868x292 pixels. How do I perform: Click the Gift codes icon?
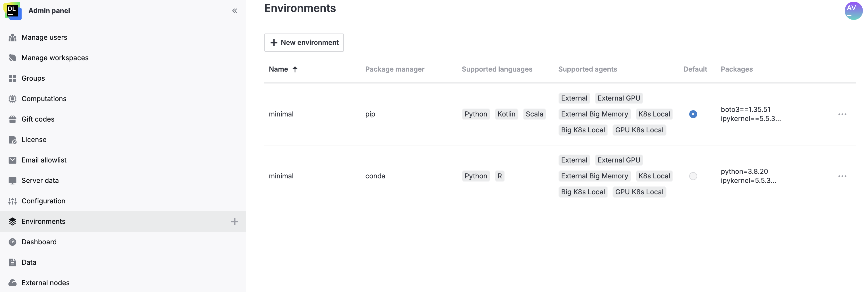12,119
